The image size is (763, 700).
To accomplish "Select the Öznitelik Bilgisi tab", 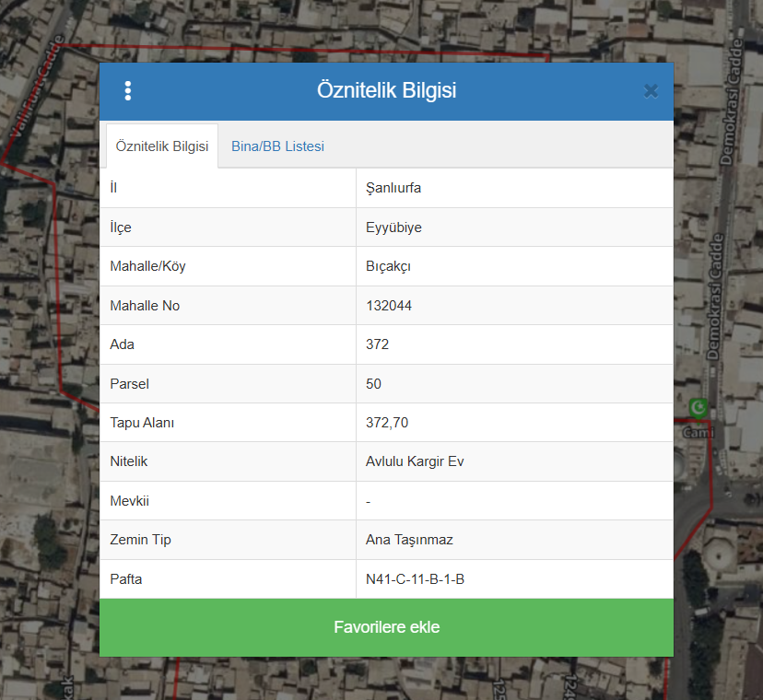I will pyautogui.click(x=162, y=146).
